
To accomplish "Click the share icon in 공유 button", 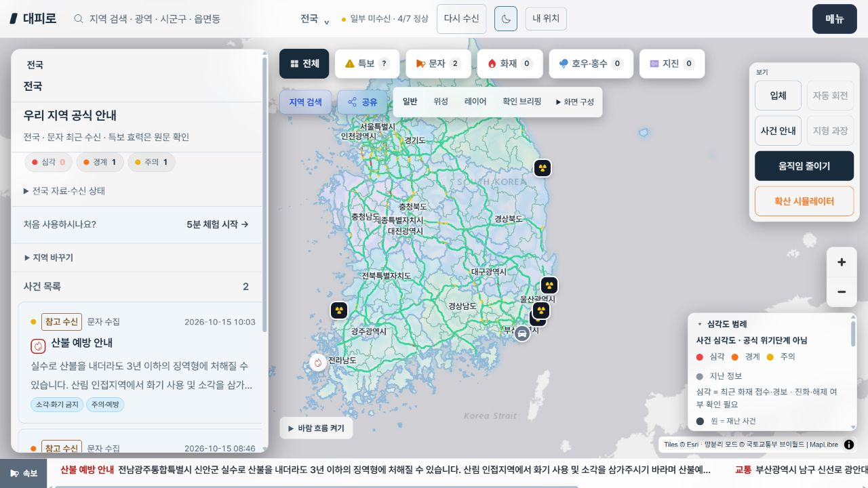I will (x=353, y=102).
